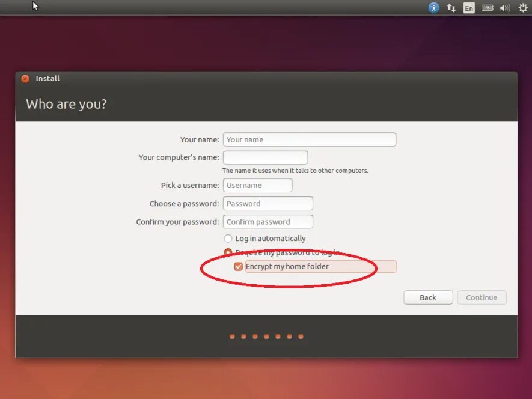
Task: Click the "Confirm your password:" label
Action: coord(177,222)
